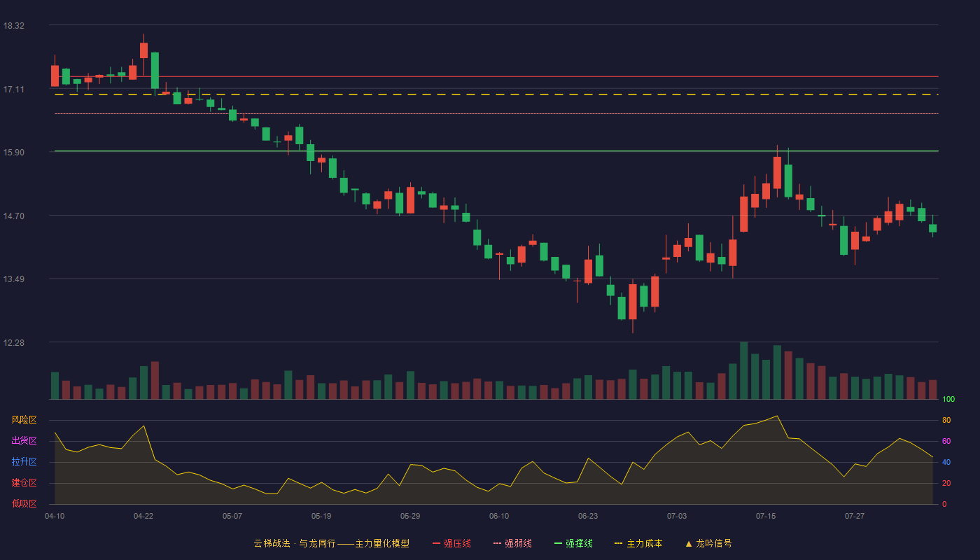Click the 07-15 date axis label

[x=766, y=516]
